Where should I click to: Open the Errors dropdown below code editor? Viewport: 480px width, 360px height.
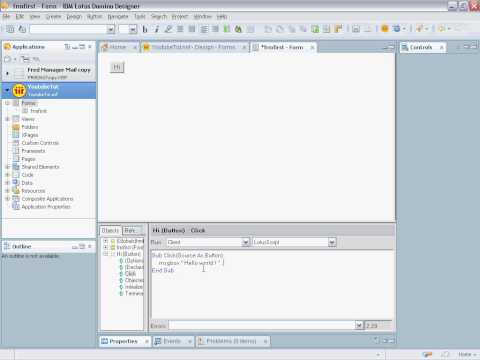tap(359, 325)
